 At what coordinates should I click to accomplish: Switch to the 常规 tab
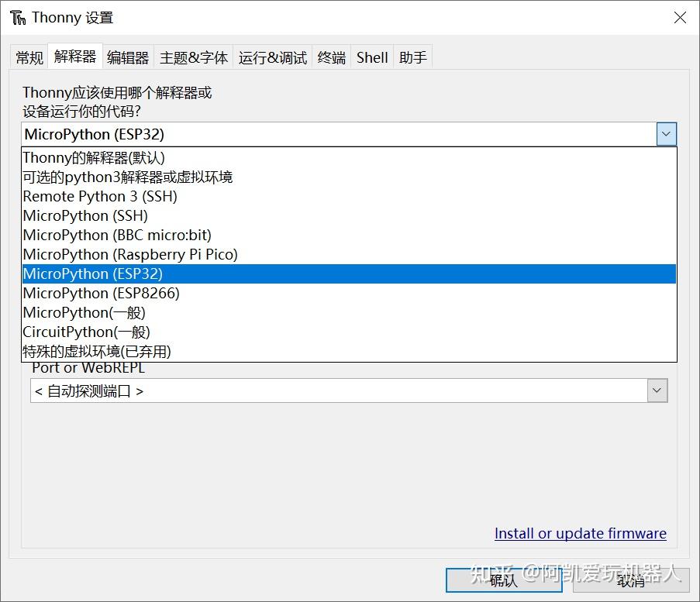[x=29, y=57]
